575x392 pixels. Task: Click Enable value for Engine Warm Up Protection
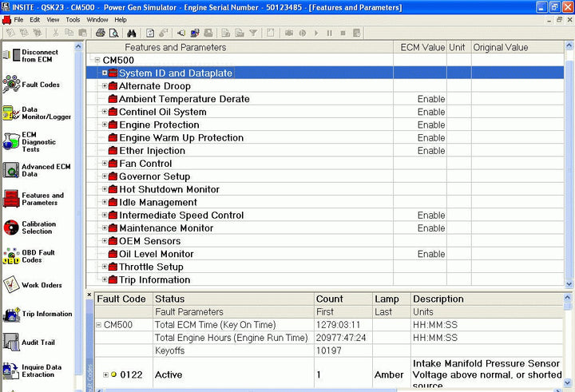click(x=431, y=138)
